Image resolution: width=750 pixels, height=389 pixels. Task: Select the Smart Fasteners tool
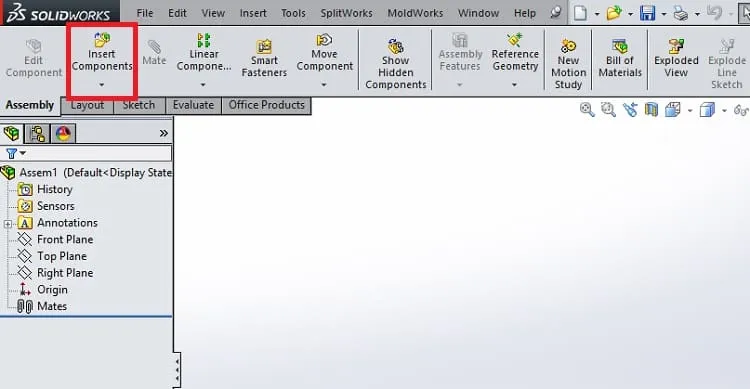click(x=264, y=58)
